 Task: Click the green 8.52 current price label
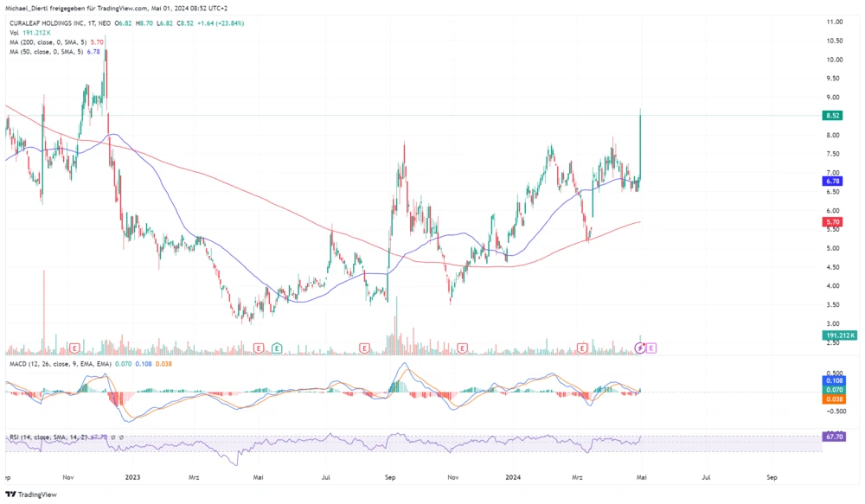(831, 115)
